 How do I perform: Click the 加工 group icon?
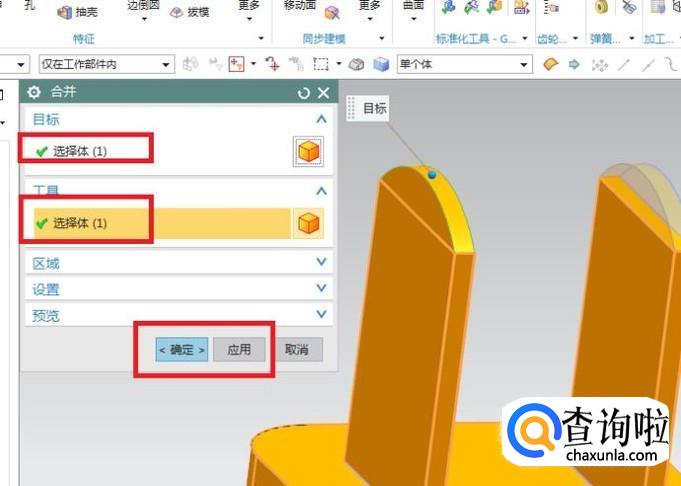coord(658,6)
